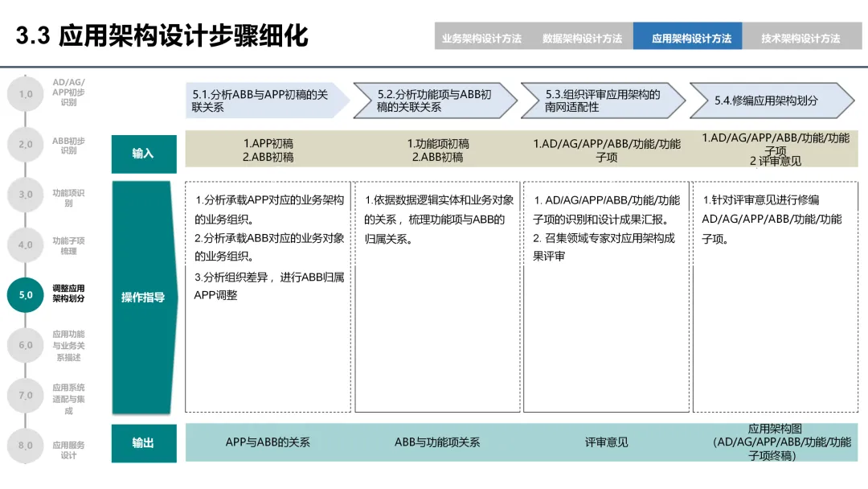Select the AD/AG/APP初步识别 step label
868x489 pixels.
(x=68, y=92)
